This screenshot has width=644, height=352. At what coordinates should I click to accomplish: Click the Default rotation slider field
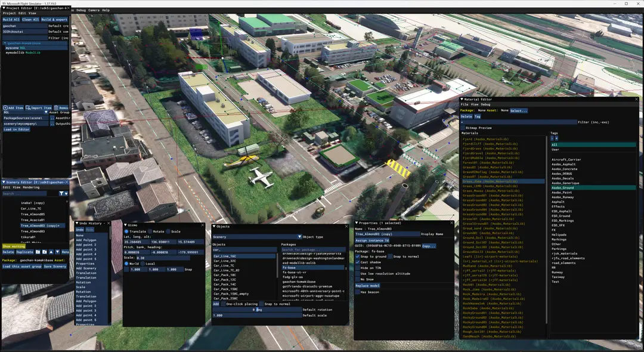[257, 310]
